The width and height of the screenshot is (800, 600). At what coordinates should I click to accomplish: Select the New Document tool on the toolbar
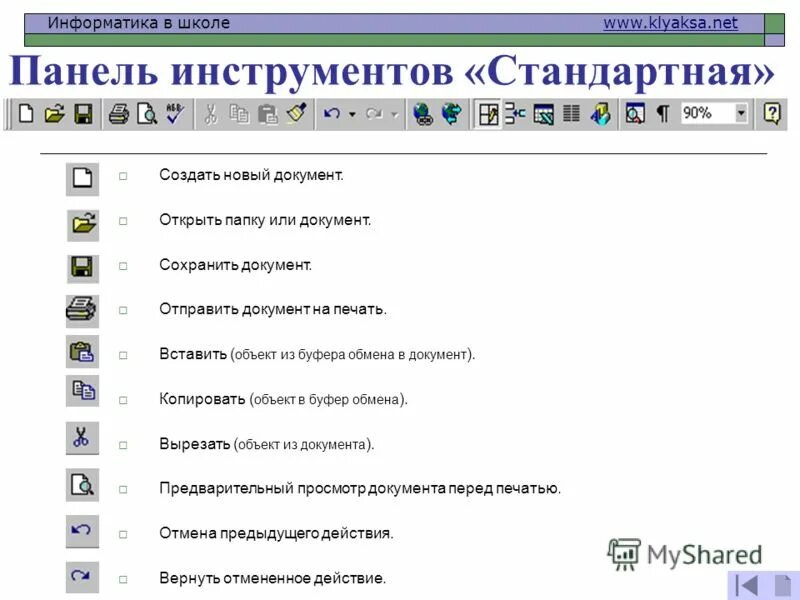click(27, 113)
